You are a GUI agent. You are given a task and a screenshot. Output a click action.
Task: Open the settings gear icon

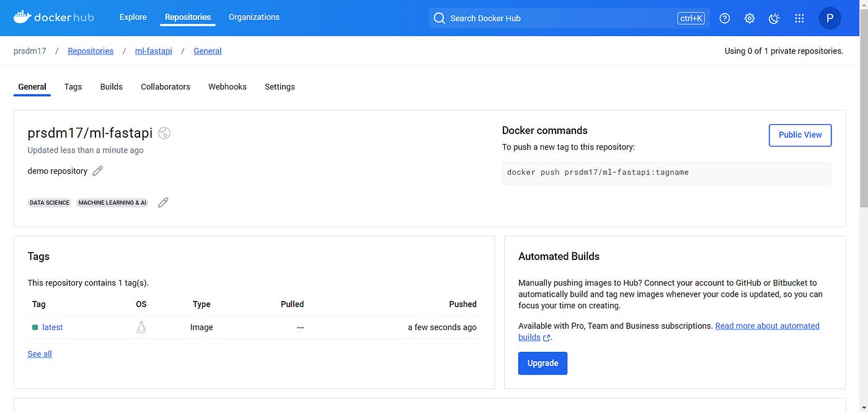[x=750, y=18]
